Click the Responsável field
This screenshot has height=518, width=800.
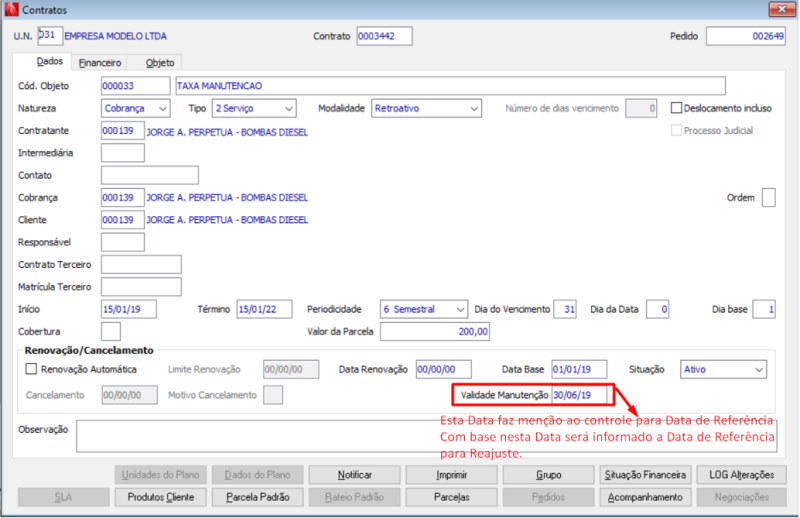tap(122, 242)
